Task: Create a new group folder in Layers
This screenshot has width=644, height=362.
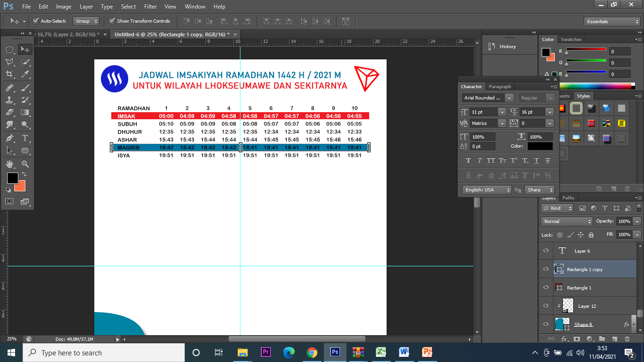Action: tap(602, 339)
